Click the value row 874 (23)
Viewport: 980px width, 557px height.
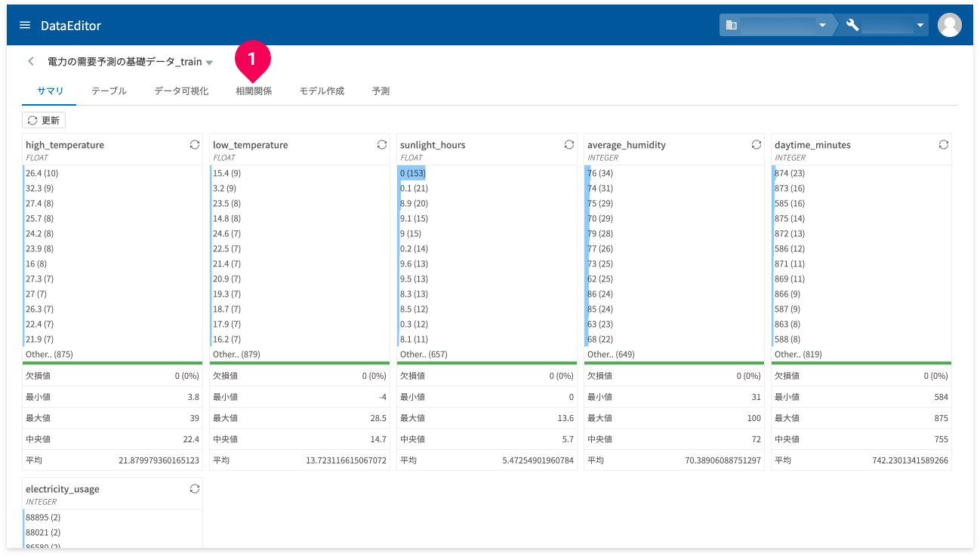pyautogui.click(x=861, y=173)
